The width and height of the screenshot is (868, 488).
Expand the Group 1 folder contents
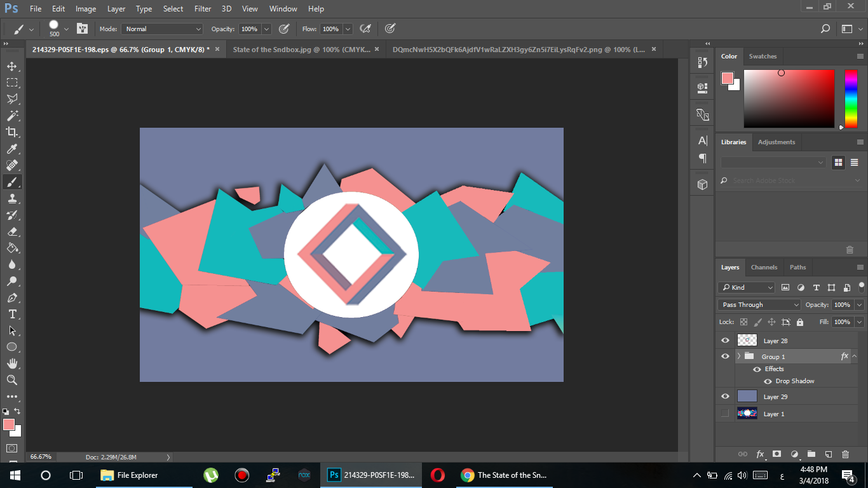(x=738, y=356)
